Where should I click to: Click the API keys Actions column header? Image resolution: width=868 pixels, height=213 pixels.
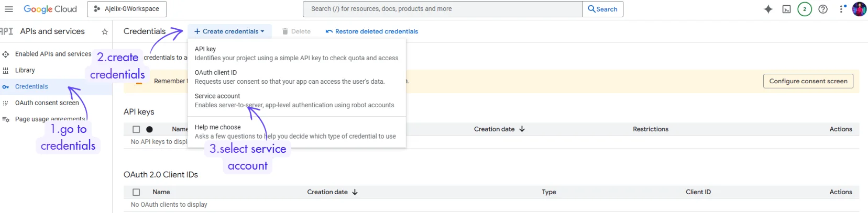click(x=841, y=129)
